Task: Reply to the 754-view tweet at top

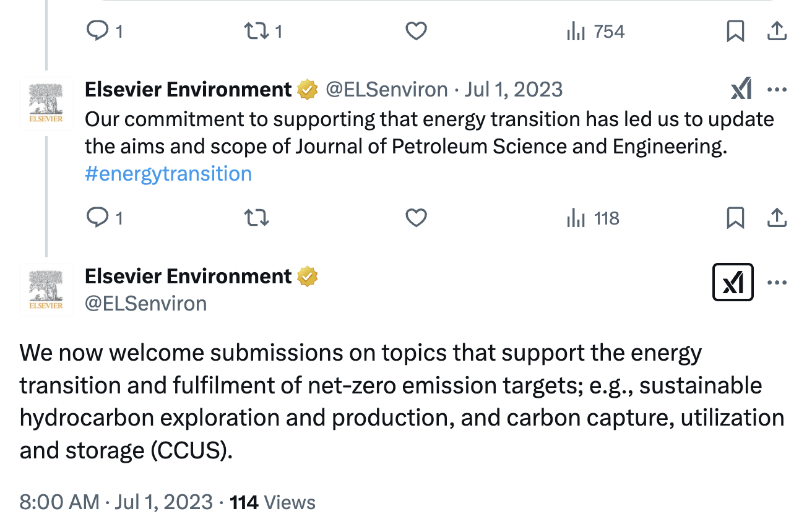Action: coord(97,32)
